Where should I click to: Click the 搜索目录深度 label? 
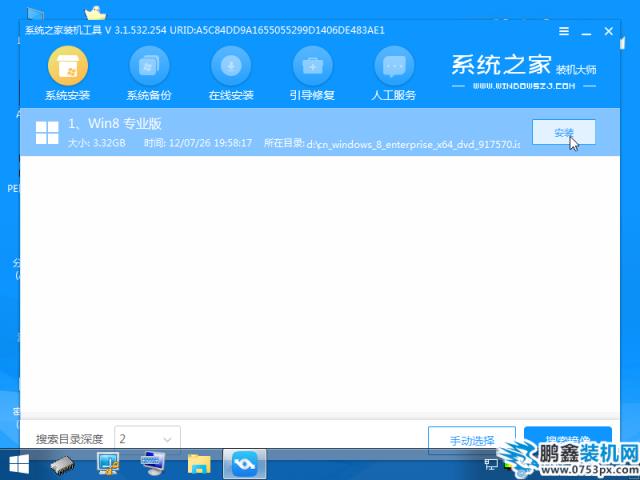(69, 440)
